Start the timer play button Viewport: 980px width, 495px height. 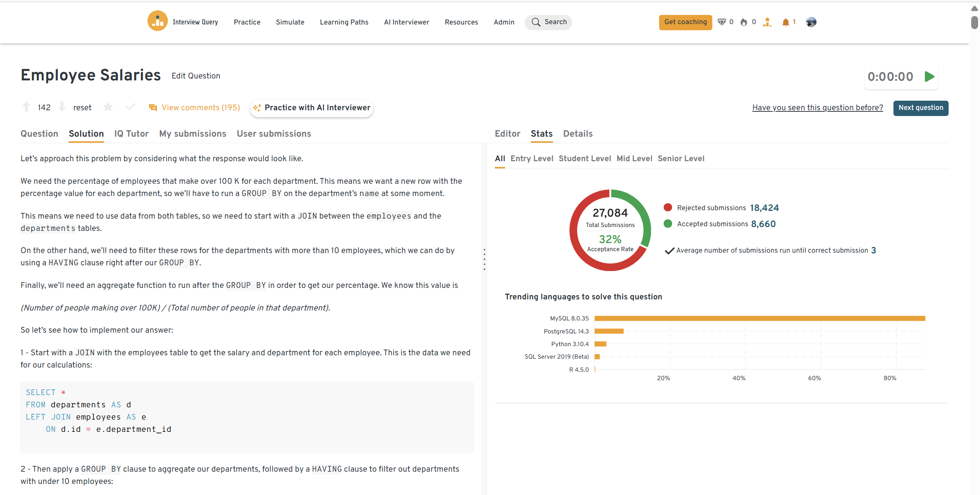tap(929, 77)
